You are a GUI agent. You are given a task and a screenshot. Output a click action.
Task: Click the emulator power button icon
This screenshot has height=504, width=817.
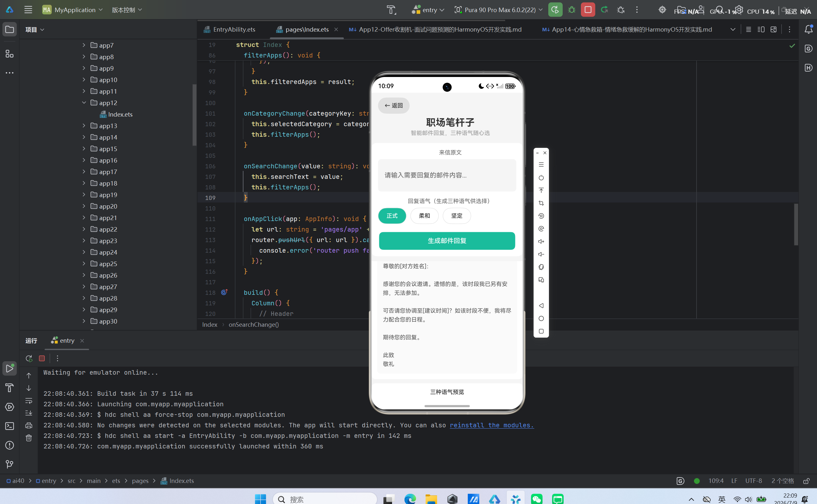[x=541, y=178]
